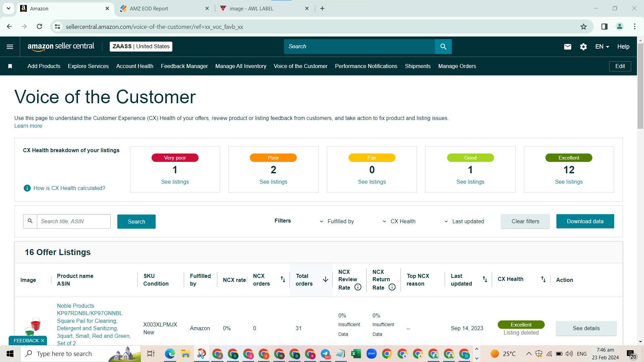The width and height of the screenshot is (644, 362).
Task: Close the FEEDBACK widget with its X
Action: pyautogui.click(x=43, y=341)
